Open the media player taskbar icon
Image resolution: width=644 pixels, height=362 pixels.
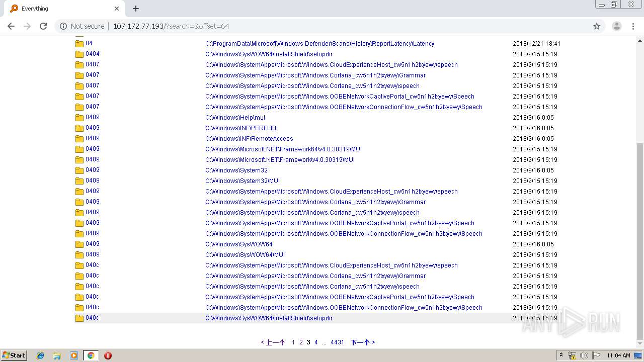point(74,355)
